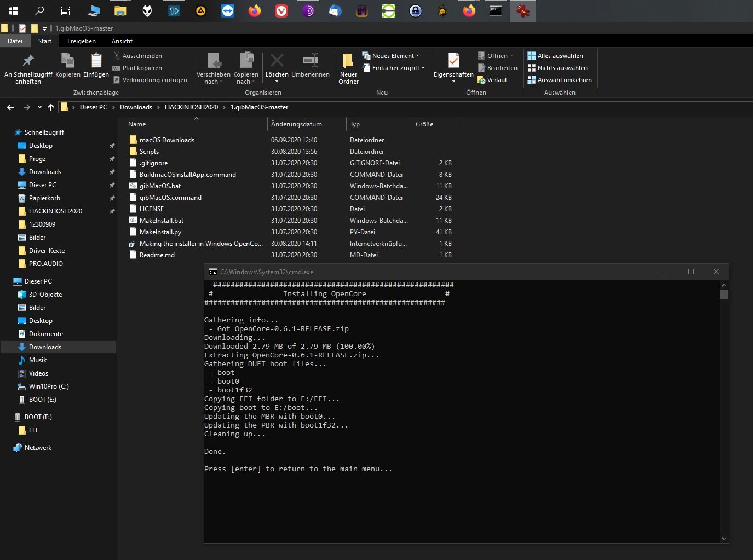Open Eigenschaften properties icon
This screenshot has height=560, width=753.
pyautogui.click(x=453, y=61)
